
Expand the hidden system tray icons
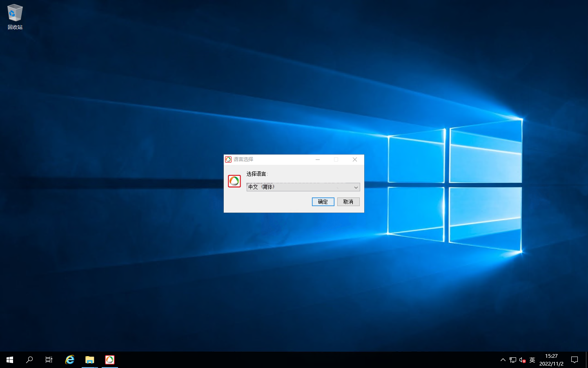coord(503,360)
